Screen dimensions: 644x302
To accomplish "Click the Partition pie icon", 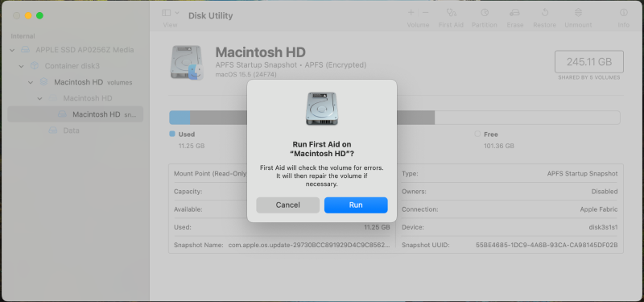I will pos(485,13).
